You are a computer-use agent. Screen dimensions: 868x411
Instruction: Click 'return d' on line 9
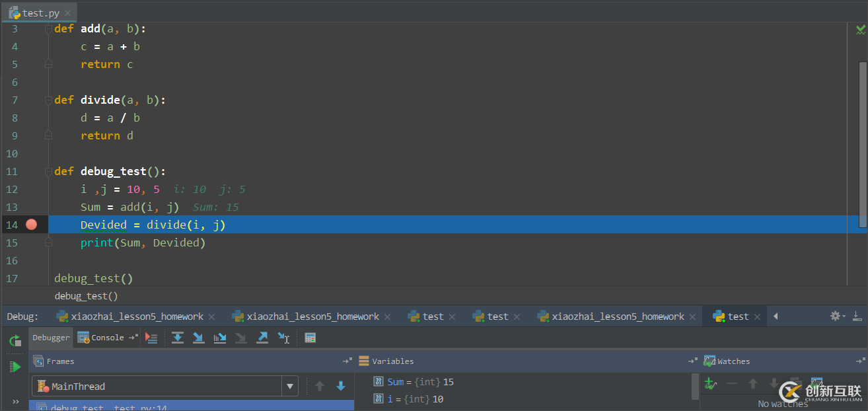[x=107, y=135]
